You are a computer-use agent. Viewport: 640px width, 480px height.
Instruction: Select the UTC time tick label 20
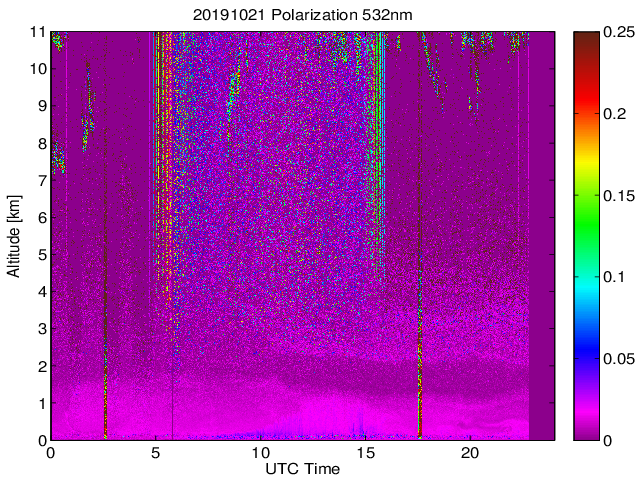click(x=471, y=453)
